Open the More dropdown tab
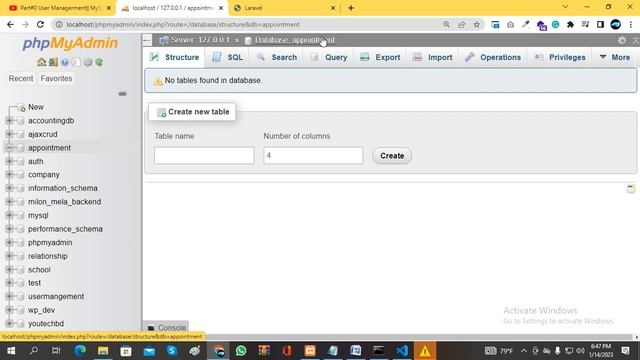Viewport: 640px width, 360px height. [x=615, y=57]
